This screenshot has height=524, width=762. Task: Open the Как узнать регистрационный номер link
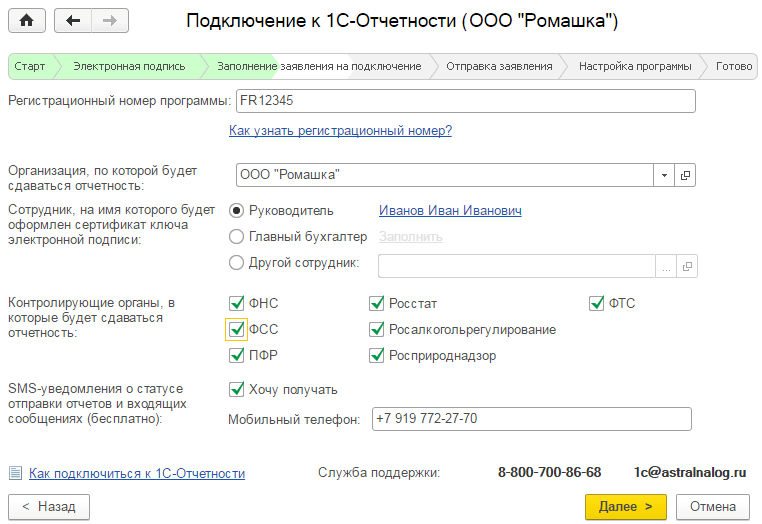pyautogui.click(x=340, y=131)
